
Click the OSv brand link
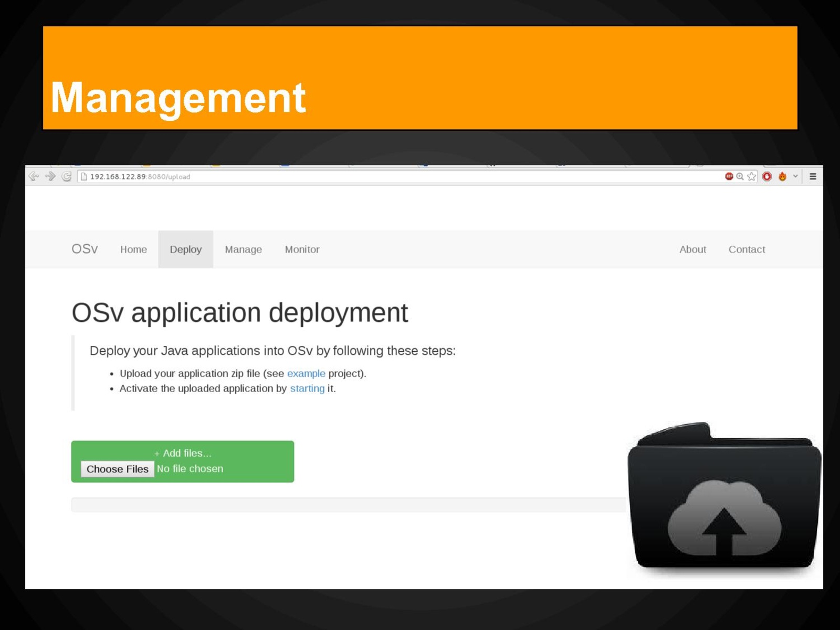tap(85, 249)
